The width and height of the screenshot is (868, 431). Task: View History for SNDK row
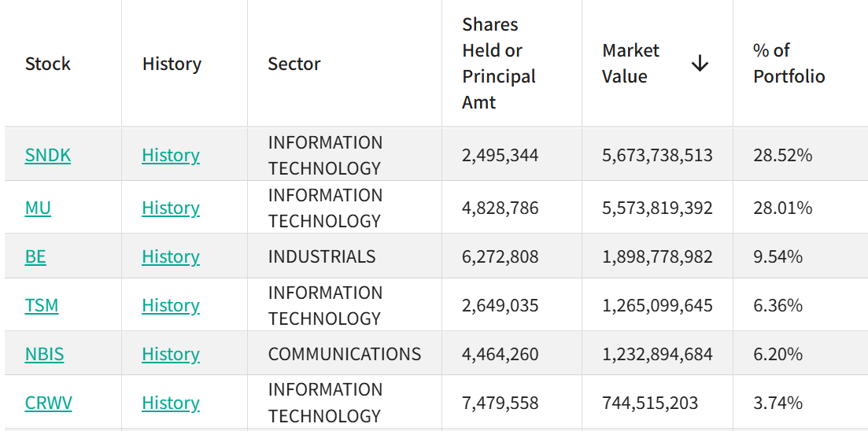click(x=171, y=156)
